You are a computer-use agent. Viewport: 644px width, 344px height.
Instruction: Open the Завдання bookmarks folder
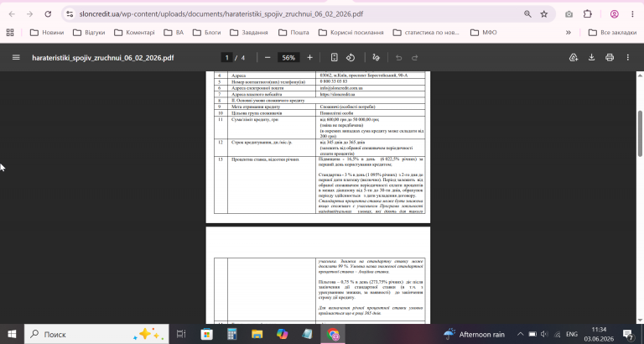click(249, 33)
